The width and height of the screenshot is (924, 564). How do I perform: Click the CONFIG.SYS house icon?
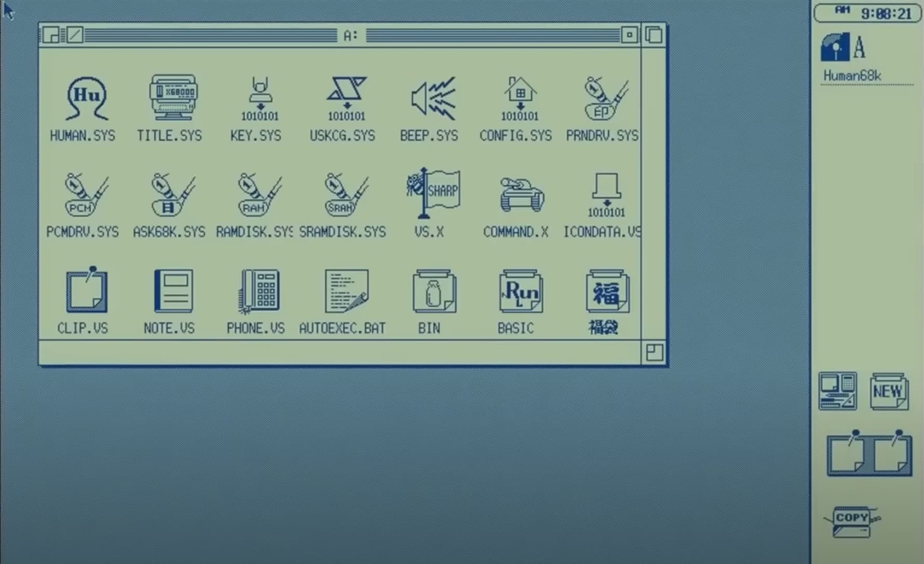pyautogui.click(x=520, y=99)
